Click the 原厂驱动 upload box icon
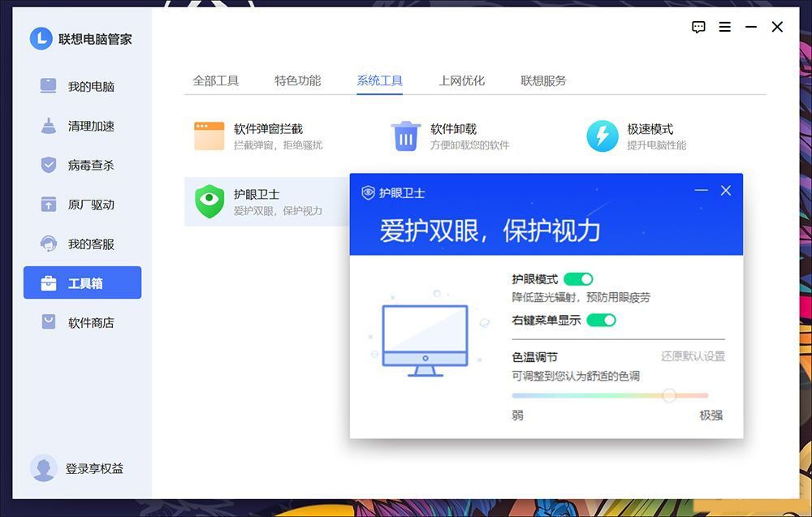The height and width of the screenshot is (517, 812). pos(48,205)
